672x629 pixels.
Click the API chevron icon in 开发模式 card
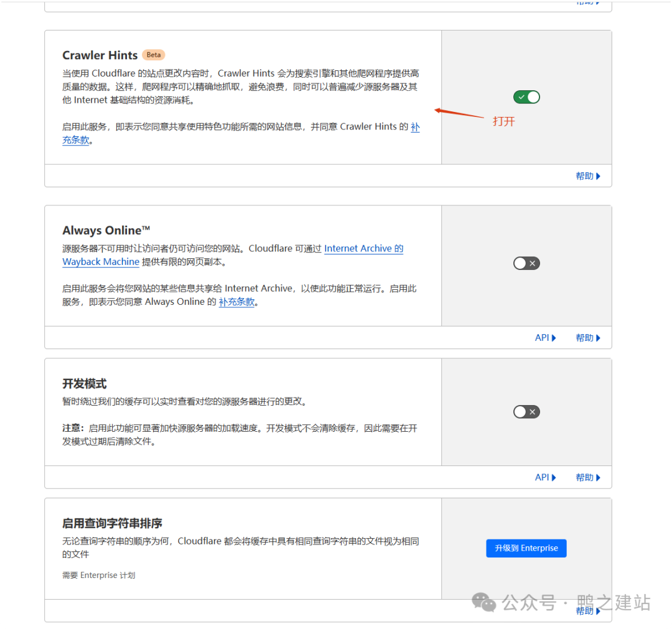[x=554, y=477]
